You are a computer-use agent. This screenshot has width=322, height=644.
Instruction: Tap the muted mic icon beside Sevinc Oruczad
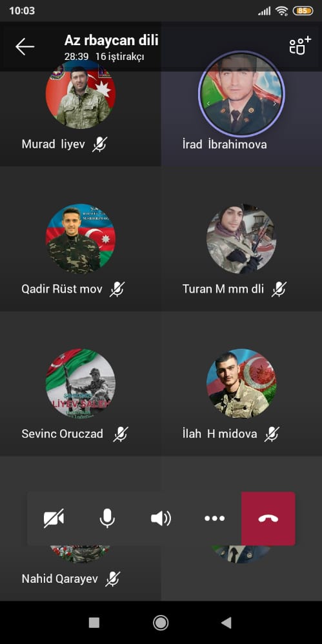pyautogui.click(x=121, y=434)
